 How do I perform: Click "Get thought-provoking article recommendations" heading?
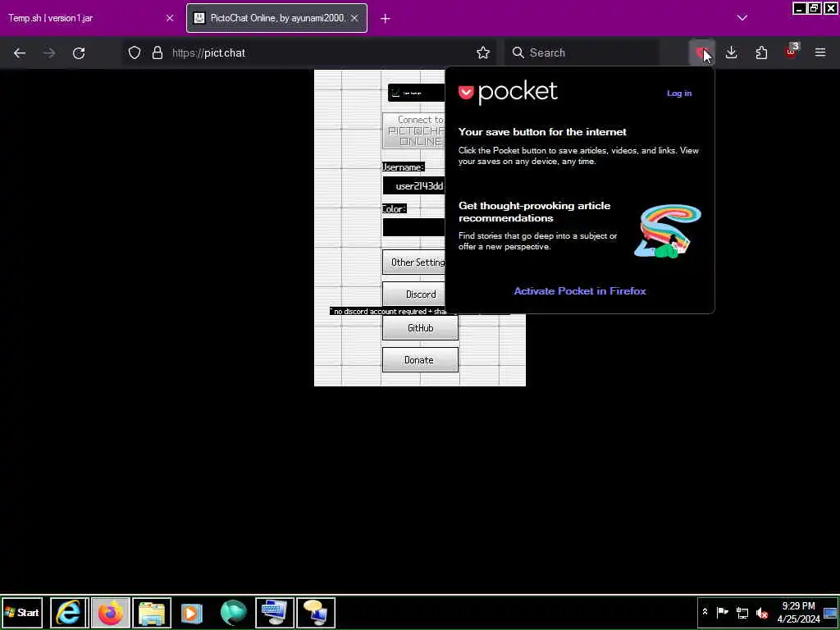coord(534,212)
